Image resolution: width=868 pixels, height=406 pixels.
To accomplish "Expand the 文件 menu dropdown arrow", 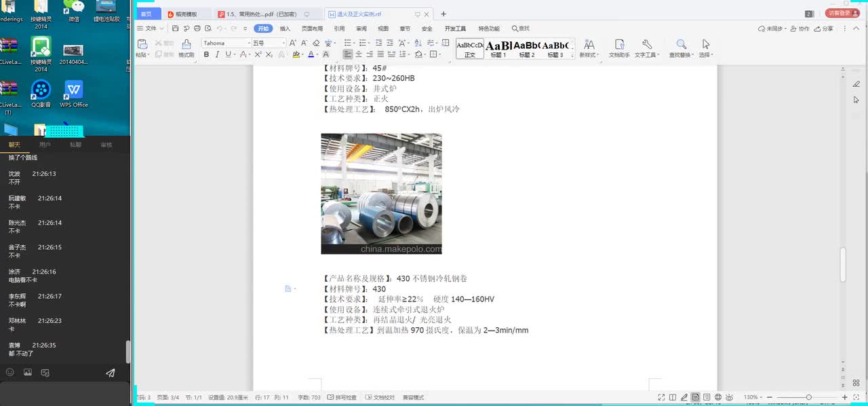I will tap(161, 29).
